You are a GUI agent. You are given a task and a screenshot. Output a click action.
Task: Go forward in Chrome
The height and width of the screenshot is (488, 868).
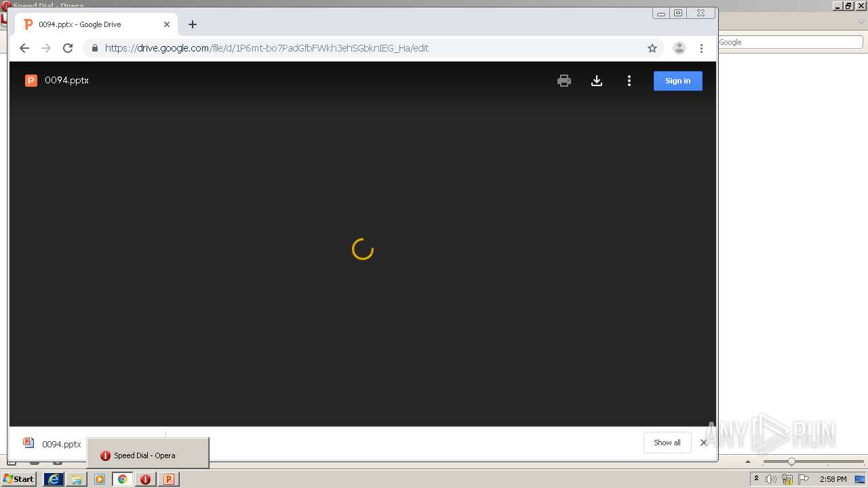pyautogui.click(x=46, y=48)
